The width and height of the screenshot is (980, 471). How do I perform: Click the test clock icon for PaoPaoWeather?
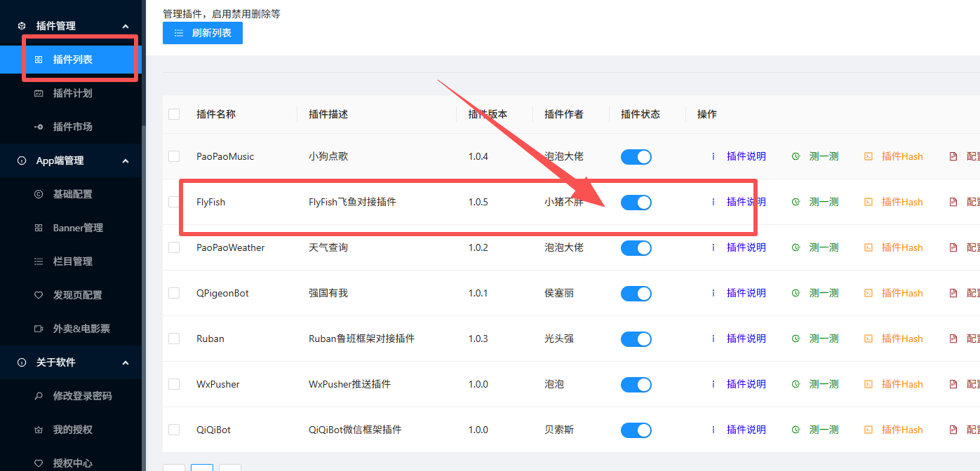(x=796, y=247)
